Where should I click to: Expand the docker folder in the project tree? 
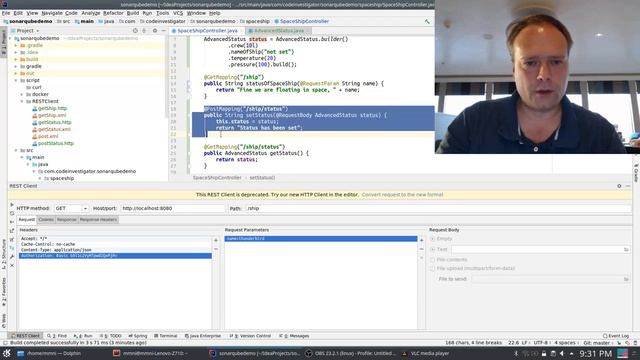pos(22,94)
